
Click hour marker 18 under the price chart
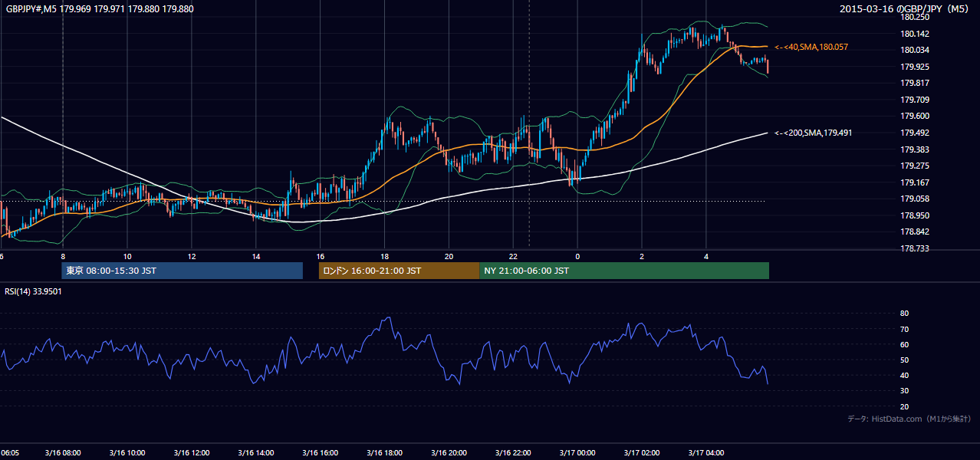tap(385, 257)
